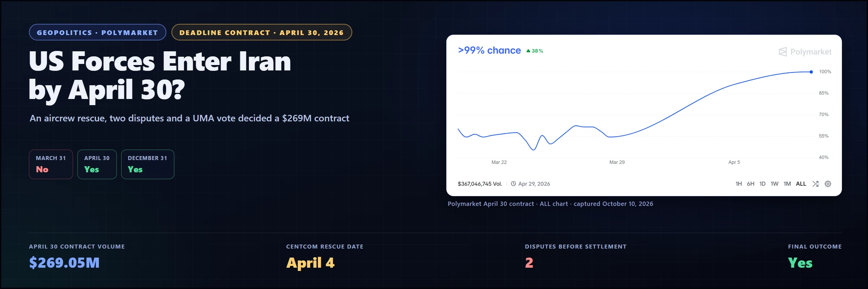Click the Deadline Contract April 30 badge
This screenshot has height=289, width=868.
261,32
